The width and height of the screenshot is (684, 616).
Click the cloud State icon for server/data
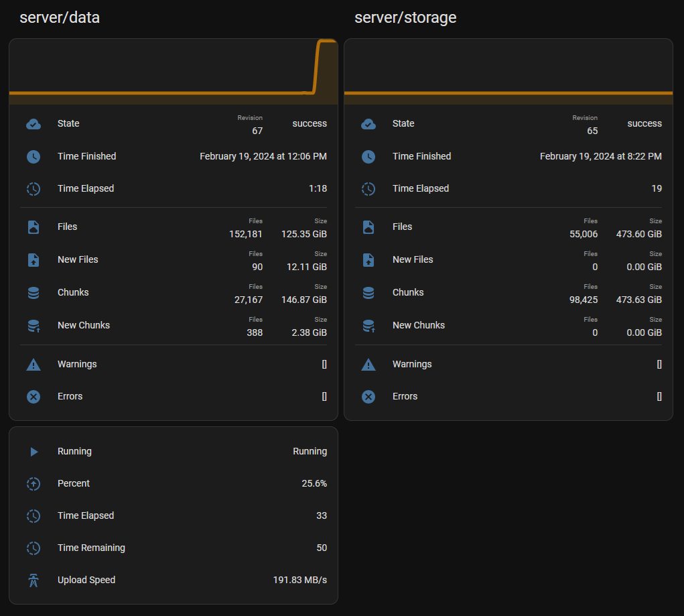33,124
